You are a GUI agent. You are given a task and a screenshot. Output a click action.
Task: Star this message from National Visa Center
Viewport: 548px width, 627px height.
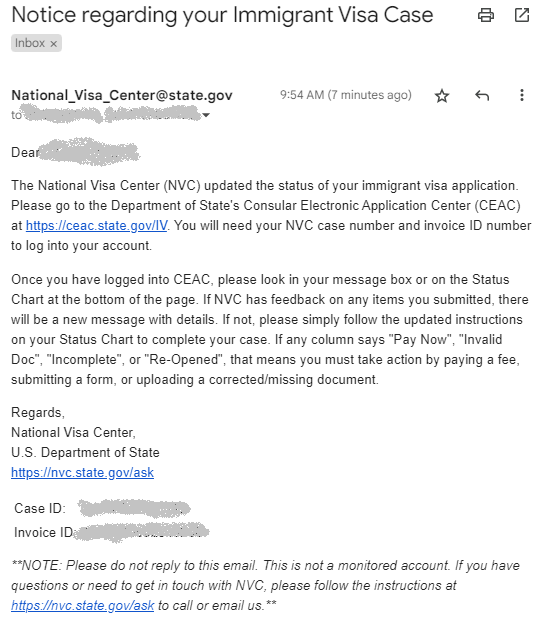(x=442, y=96)
